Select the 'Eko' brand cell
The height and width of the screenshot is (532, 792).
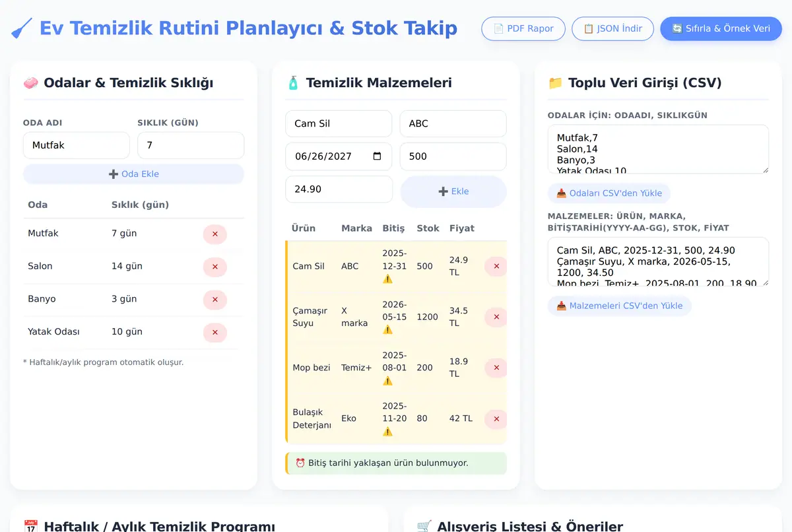click(348, 418)
